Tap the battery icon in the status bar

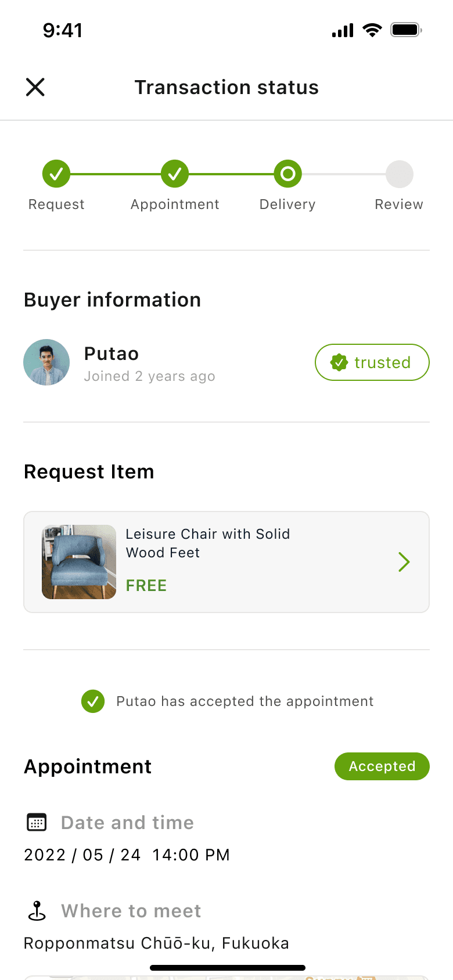[x=406, y=30]
